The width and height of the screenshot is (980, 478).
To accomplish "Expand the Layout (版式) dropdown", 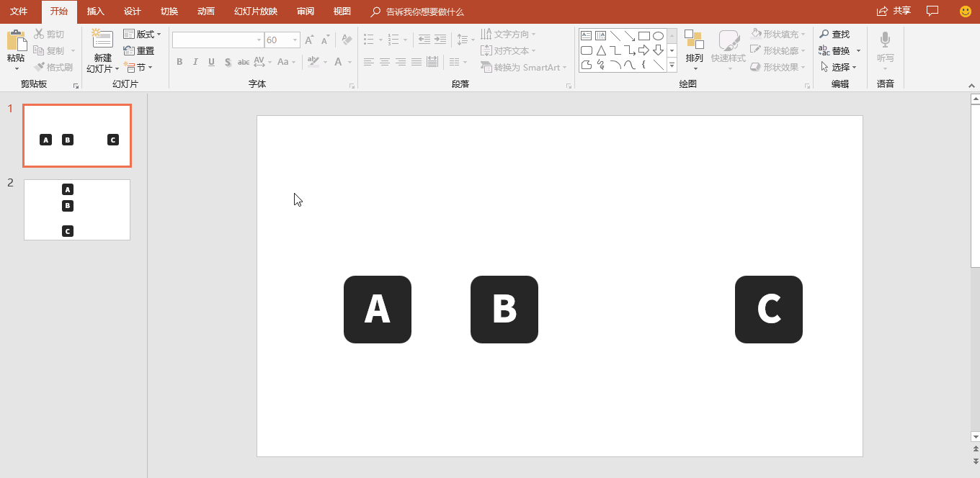I will tap(142, 35).
